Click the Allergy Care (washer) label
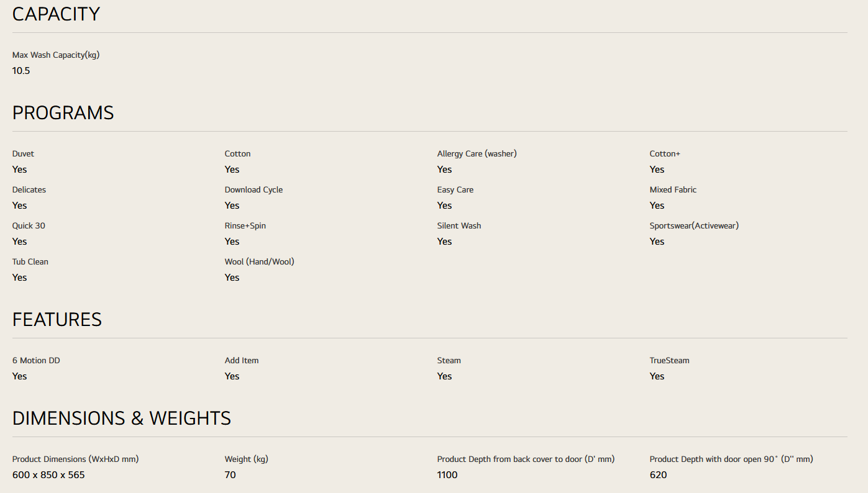This screenshot has height=493, width=868. [477, 153]
